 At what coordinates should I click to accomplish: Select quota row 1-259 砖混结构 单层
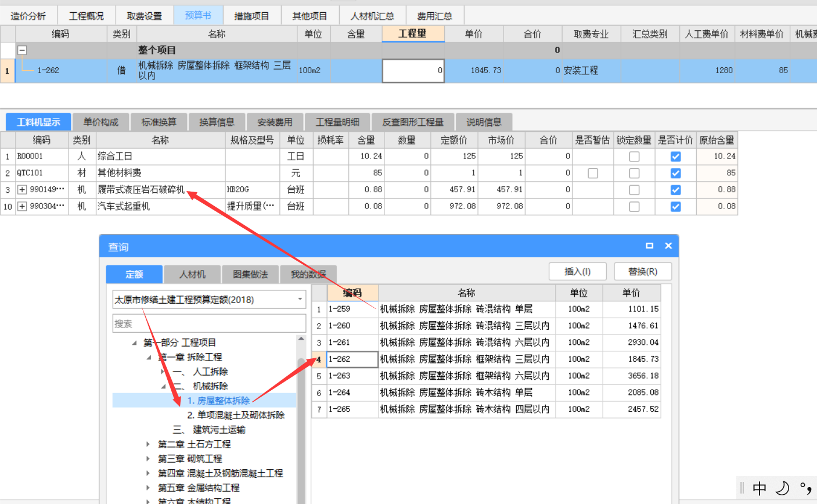coord(486,309)
